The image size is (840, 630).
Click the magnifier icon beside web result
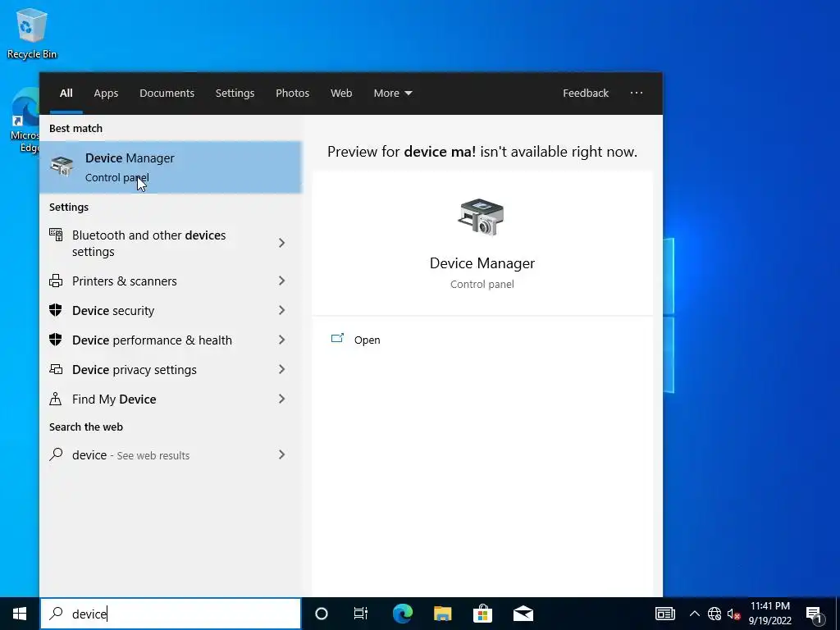click(x=56, y=454)
